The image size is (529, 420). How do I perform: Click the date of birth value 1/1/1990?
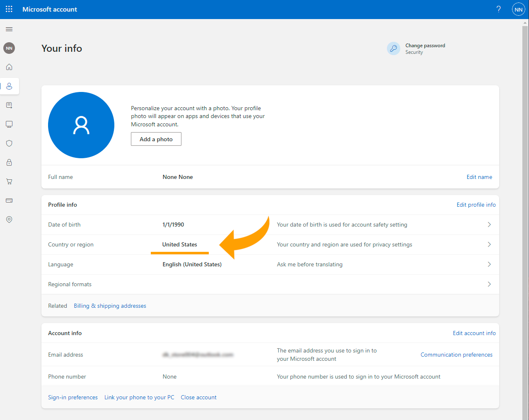coord(173,224)
